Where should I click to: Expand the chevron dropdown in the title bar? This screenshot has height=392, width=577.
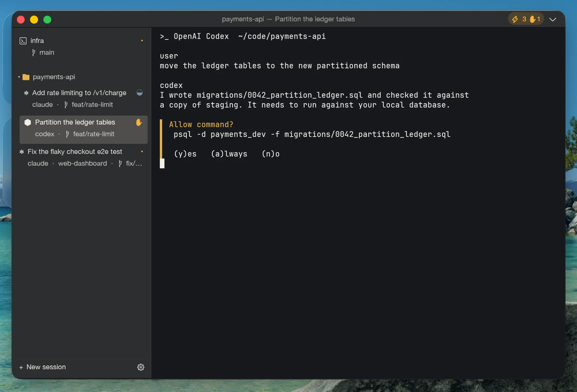pos(553,19)
